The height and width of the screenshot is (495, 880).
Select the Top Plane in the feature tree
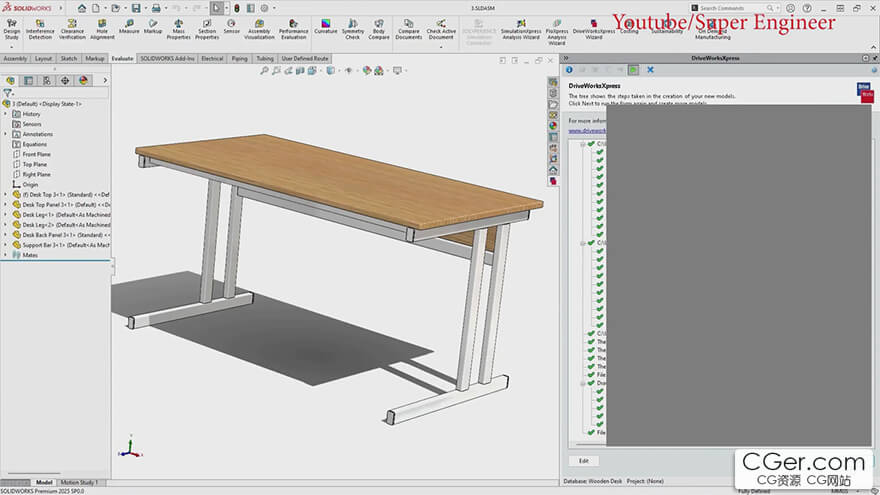36,164
